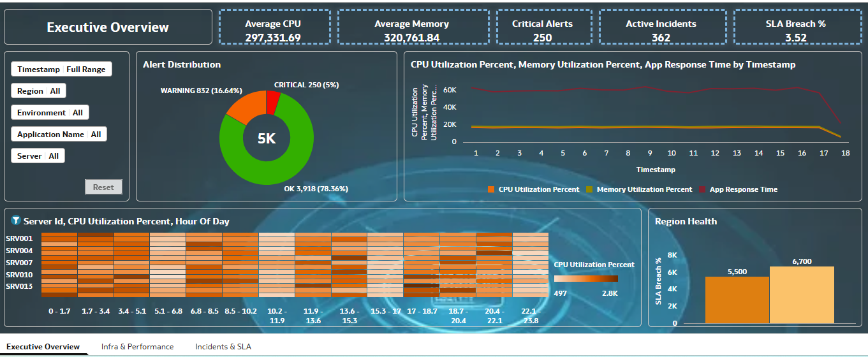Open the Application Name All filter
The image size is (868, 357).
pos(59,134)
